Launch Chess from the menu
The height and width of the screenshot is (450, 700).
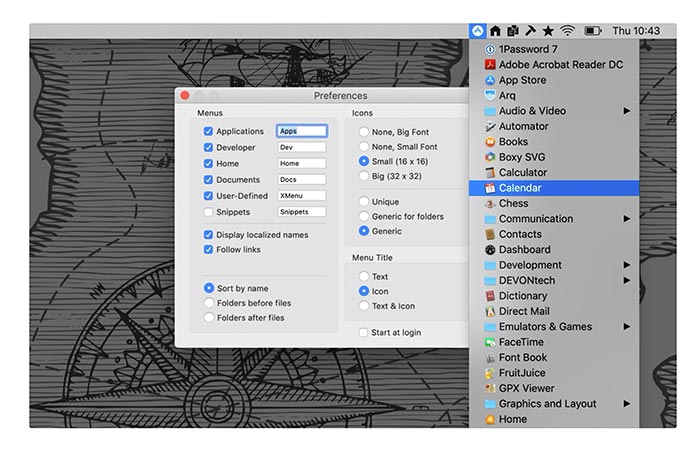[x=554, y=203]
